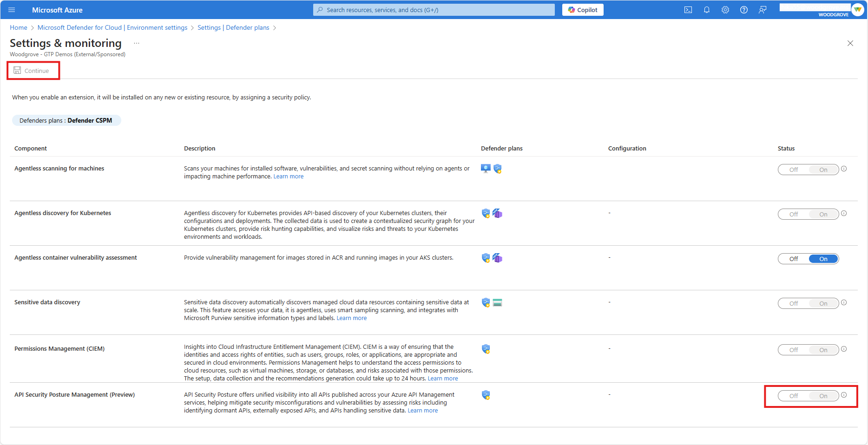Image resolution: width=868 pixels, height=445 pixels.
Task: Click info icon for API Security Posture Management
Action: click(x=844, y=395)
